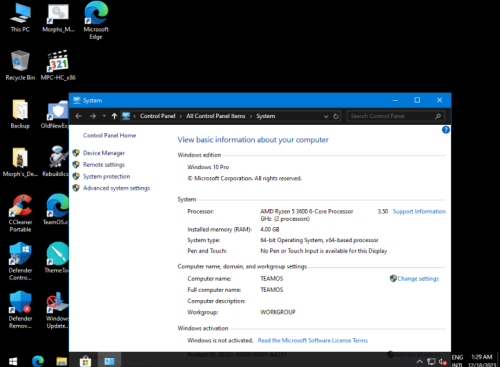Open the OldNewEx desktop shortcut
This screenshot has width=500, height=367.
coord(55,114)
